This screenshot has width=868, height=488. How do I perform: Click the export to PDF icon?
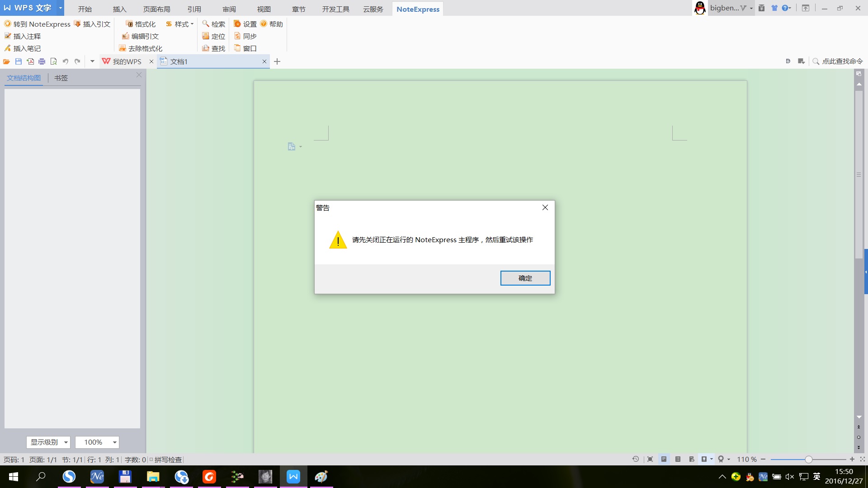(x=30, y=61)
